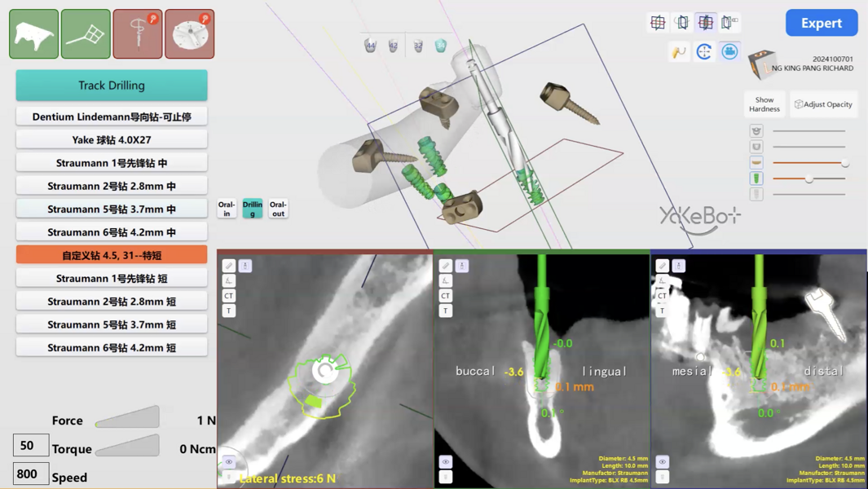Toggle bone segment layer icon
Viewport: 868px width, 489px height.
tap(756, 163)
